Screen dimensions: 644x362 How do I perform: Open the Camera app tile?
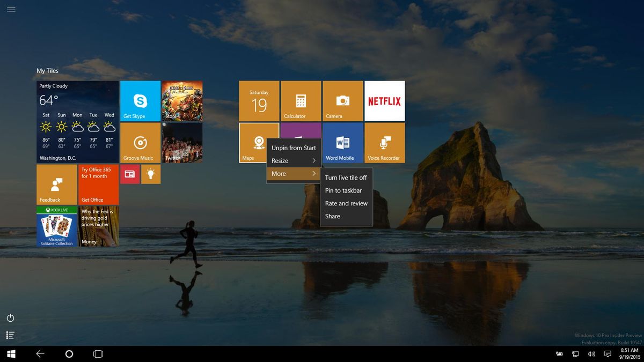click(343, 101)
